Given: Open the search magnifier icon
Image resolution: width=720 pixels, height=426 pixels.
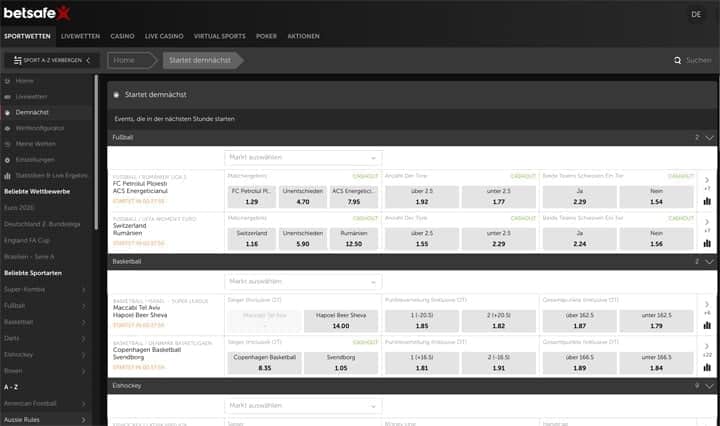Looking at the screenshot, I should click(x=677, y=61).
